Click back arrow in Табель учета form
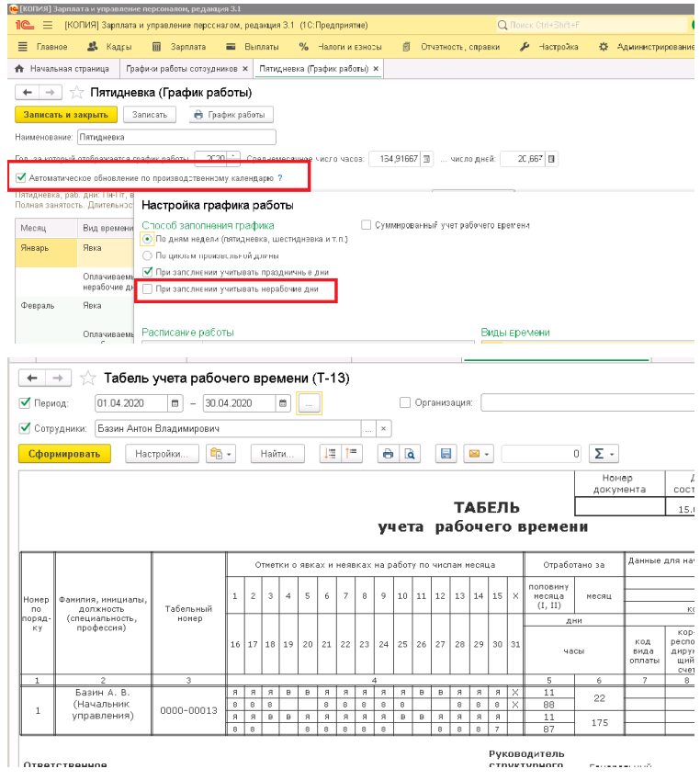700x780 pixels. [32, 379]
